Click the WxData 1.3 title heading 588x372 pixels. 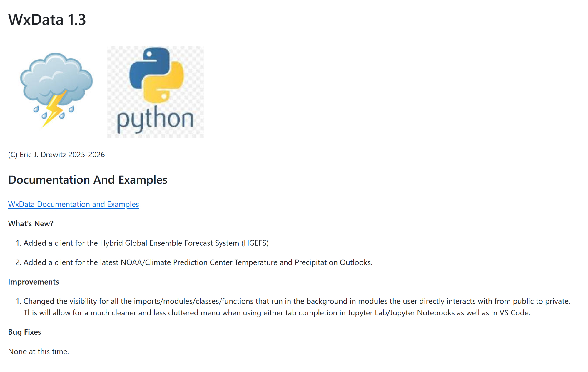click(x=47, y=20)
